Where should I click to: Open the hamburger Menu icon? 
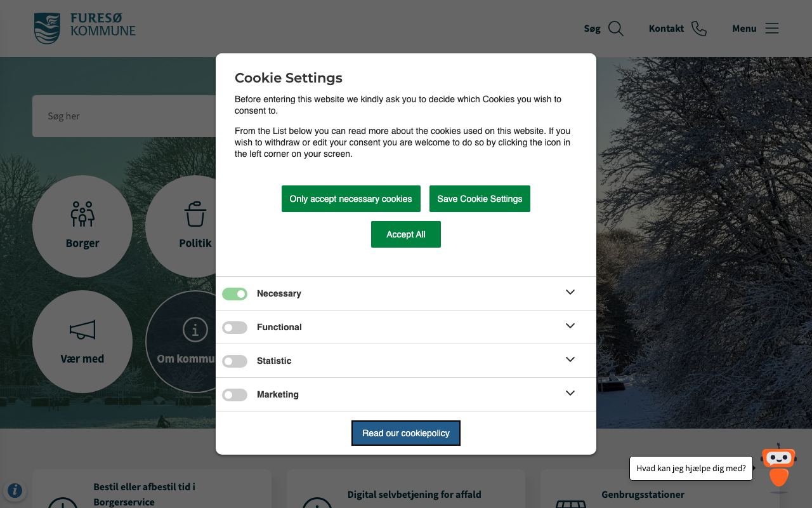pyautogui.click(x=771, y=29)
